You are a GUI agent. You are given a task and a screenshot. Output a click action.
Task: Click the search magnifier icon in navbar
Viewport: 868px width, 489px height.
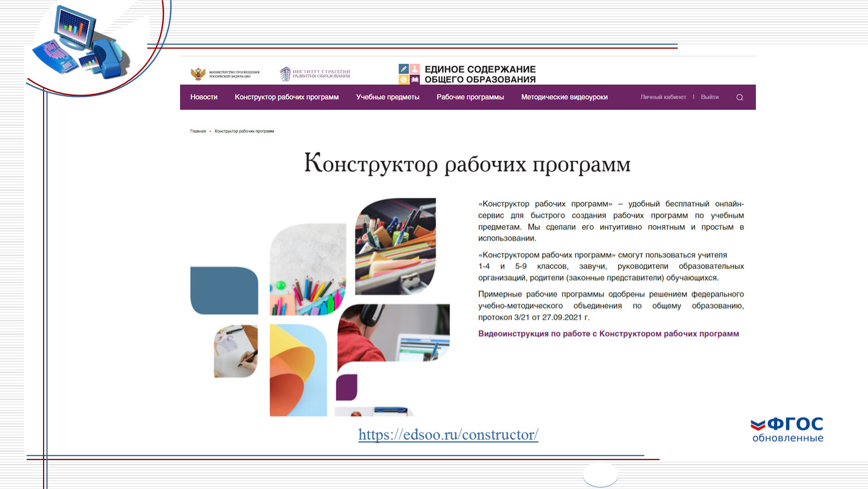739,97
